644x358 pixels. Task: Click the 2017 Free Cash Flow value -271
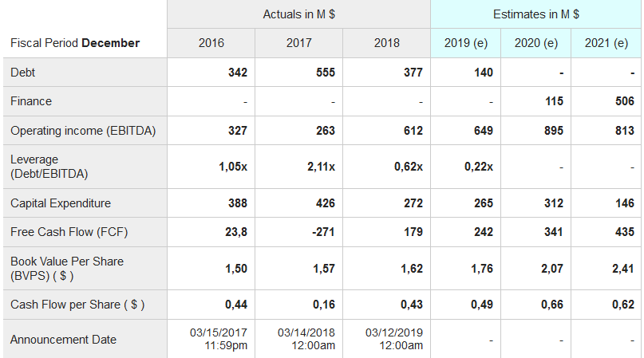324,232
